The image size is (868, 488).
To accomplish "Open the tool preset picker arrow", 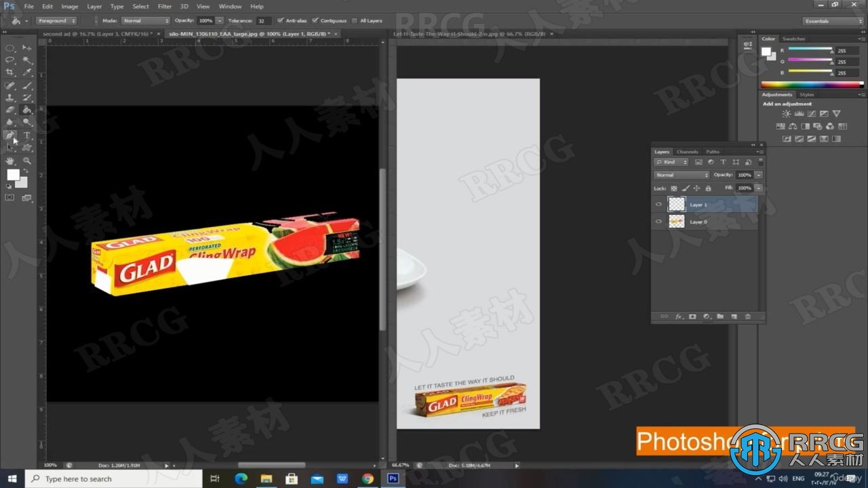I will point(26,20).
